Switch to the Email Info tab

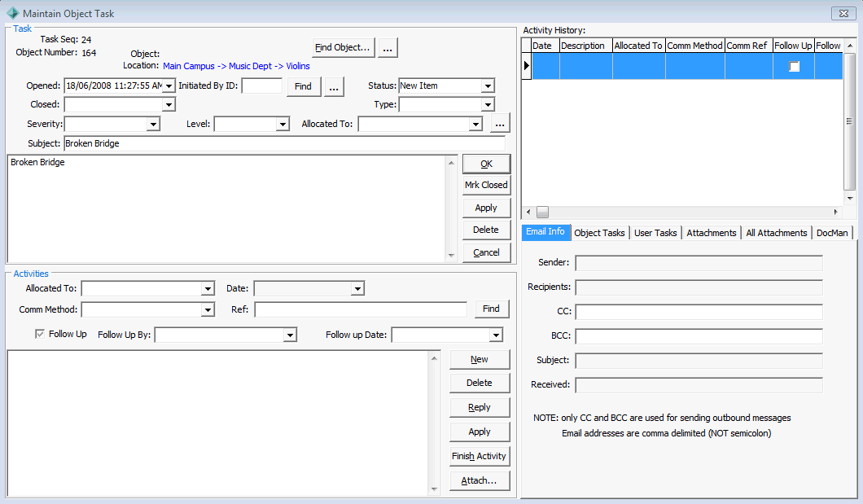point(545,231)
